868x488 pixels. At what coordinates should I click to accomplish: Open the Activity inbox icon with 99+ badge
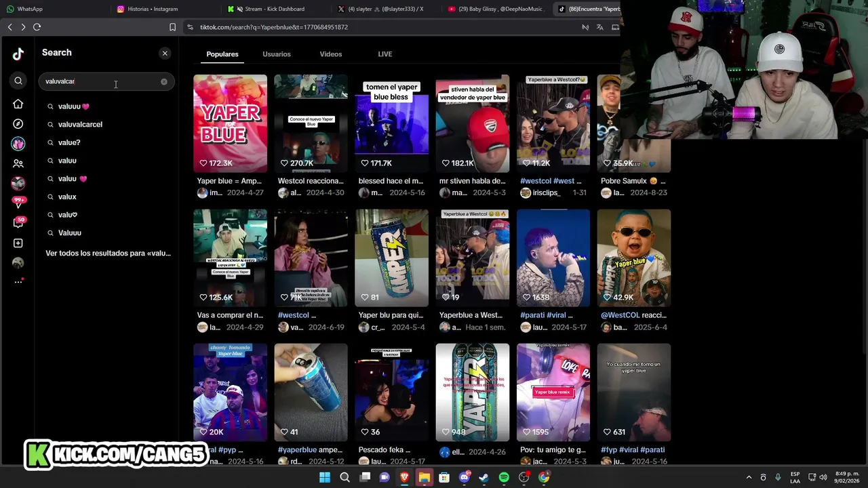(x=18, y=202)
